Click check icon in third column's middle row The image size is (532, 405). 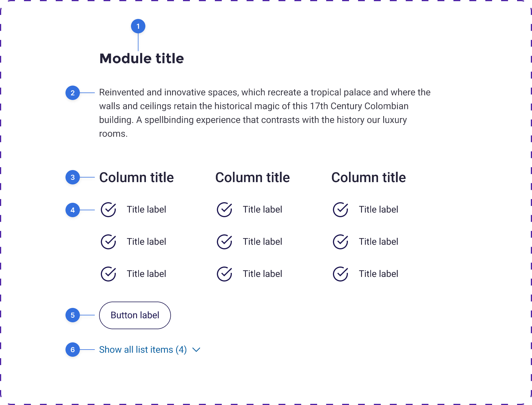pos(340,242)
